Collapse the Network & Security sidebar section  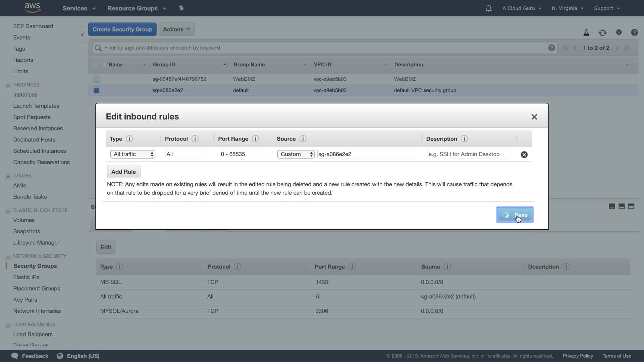click(8, 256)
